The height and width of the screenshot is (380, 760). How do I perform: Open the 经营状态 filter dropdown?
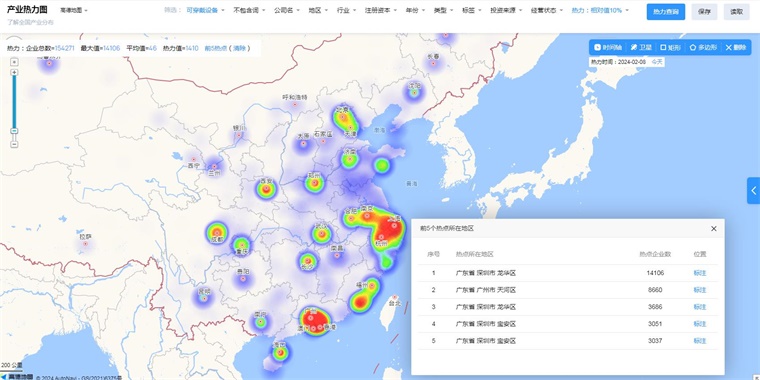pyautogui.click(x=547, y=10)
